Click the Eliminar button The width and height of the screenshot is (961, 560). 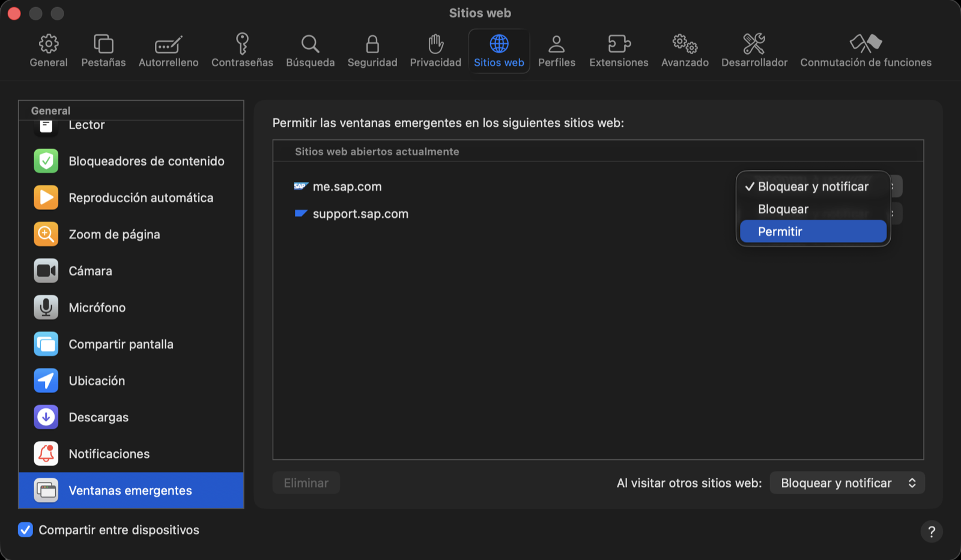click(x=306, y=483)
